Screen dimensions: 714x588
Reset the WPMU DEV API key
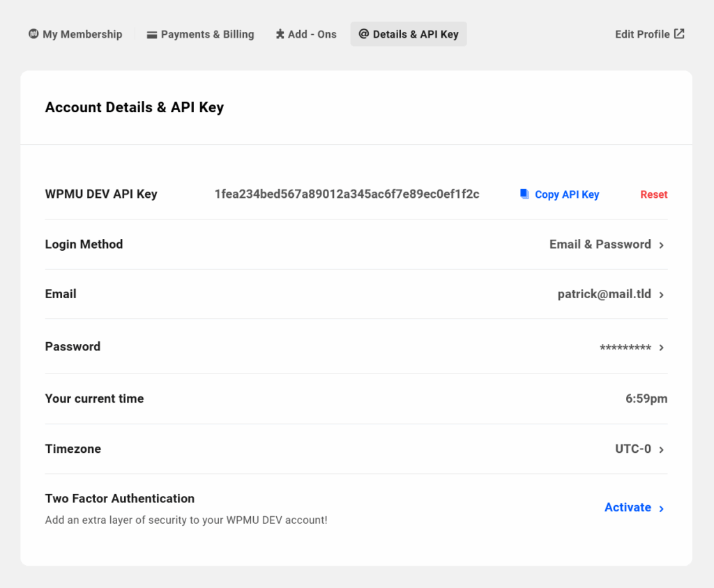click(653, 194)
